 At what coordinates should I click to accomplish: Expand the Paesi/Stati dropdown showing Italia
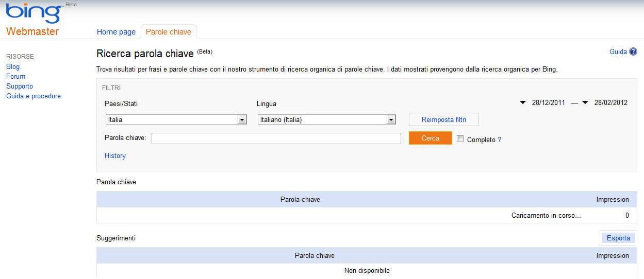point(241,119)
